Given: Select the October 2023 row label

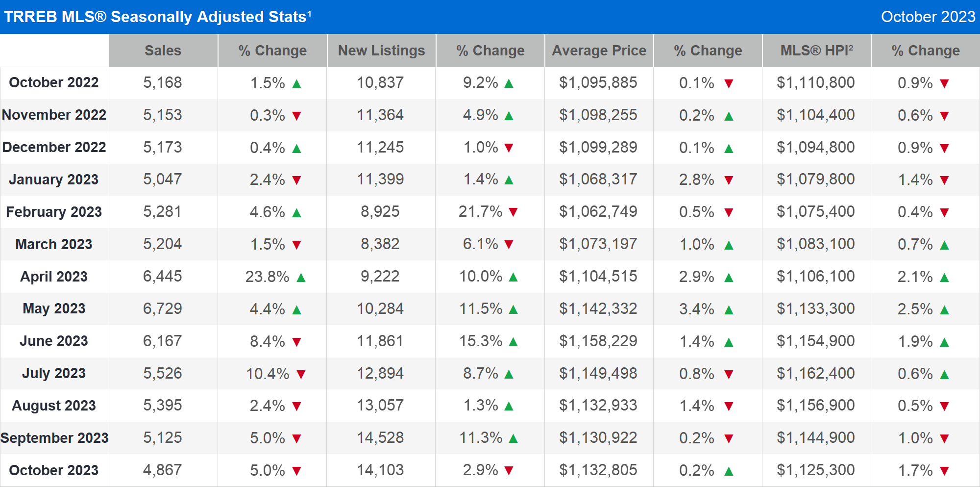Looking at the screenshot, I should 54,470.
